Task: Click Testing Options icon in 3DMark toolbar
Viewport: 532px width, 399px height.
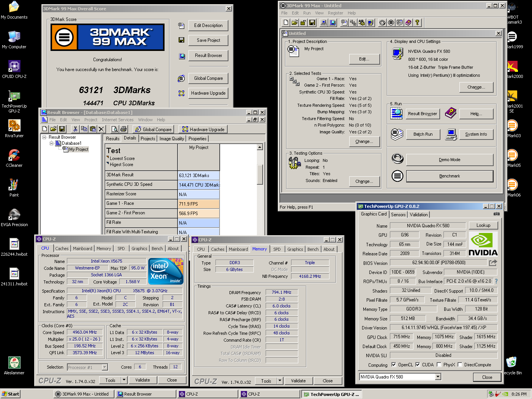Action: tap(362, 22)
